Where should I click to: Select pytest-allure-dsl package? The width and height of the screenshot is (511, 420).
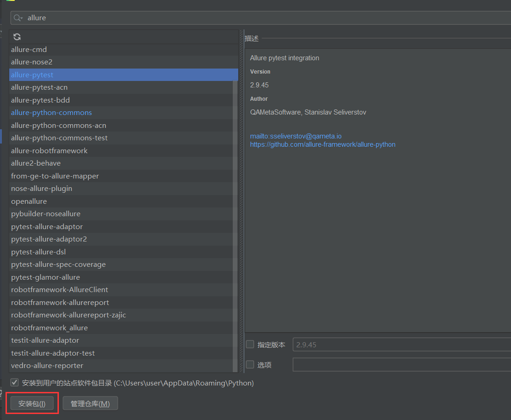click(121, 252)
